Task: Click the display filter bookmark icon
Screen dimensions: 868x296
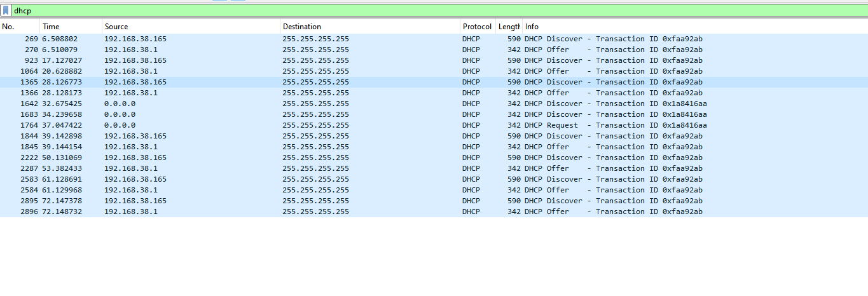Action: [x=6, y=11]
